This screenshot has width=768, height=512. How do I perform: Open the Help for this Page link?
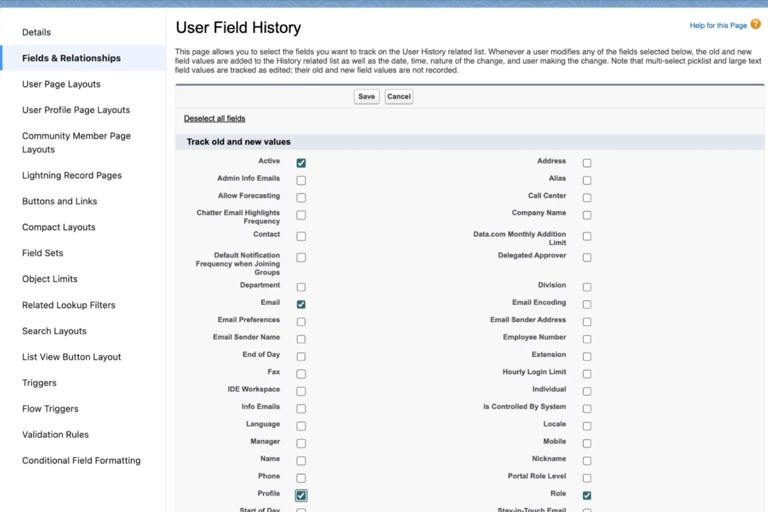[x=718, y=25]
